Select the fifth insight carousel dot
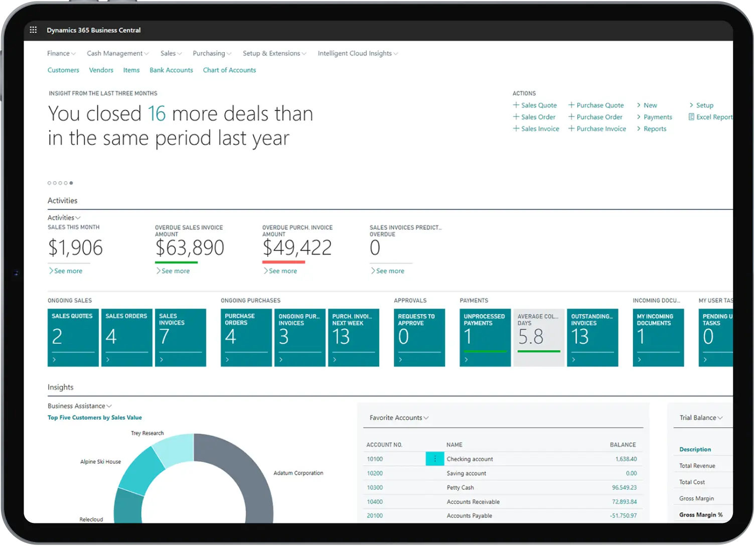Screen dimensions: 756x547 [x=71, y=183]
